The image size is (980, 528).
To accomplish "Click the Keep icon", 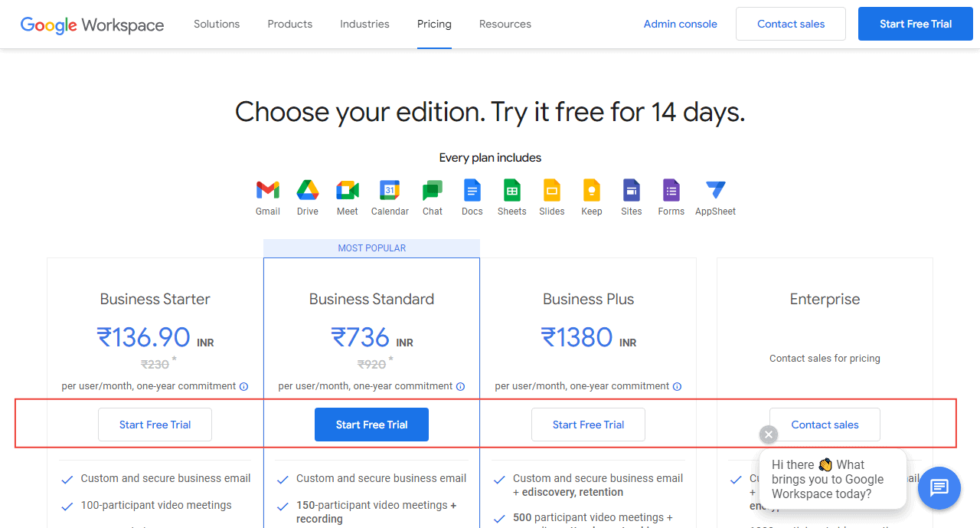I will 591,192.
